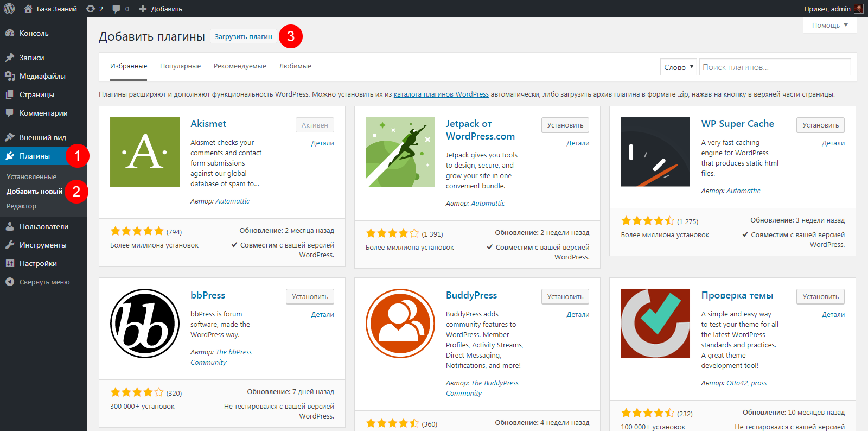Click the Страницы pages icon

pyautogui.click(x=10, y=94)
